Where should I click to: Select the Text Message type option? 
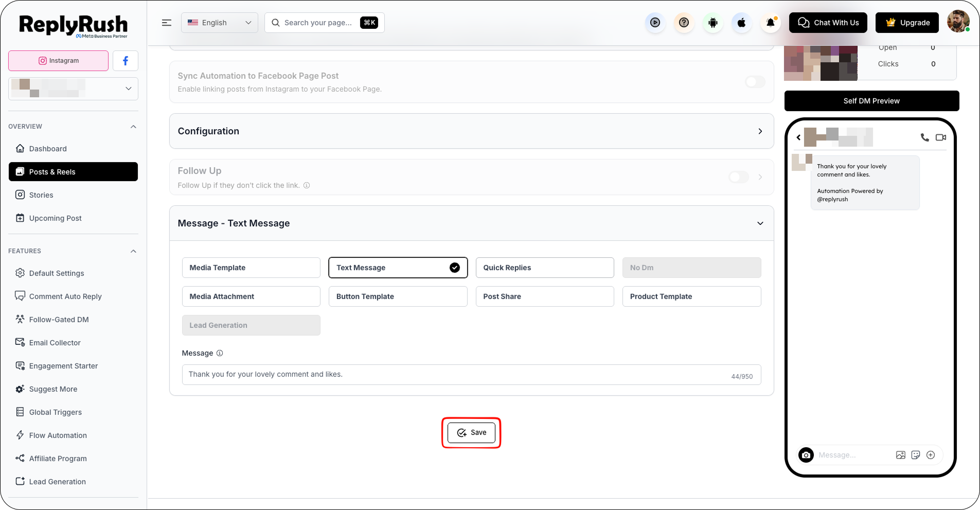[x=398, y=268]
